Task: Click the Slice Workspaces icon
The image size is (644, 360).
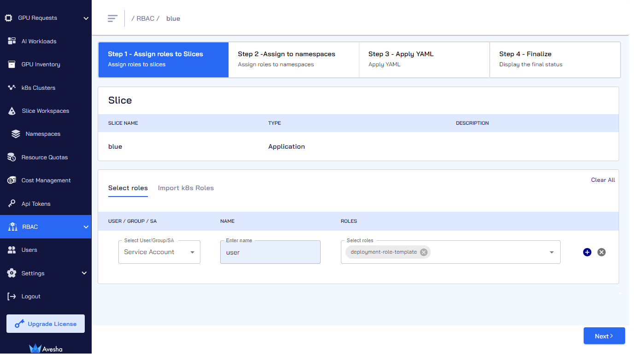Action: click(x=12, y=111)
